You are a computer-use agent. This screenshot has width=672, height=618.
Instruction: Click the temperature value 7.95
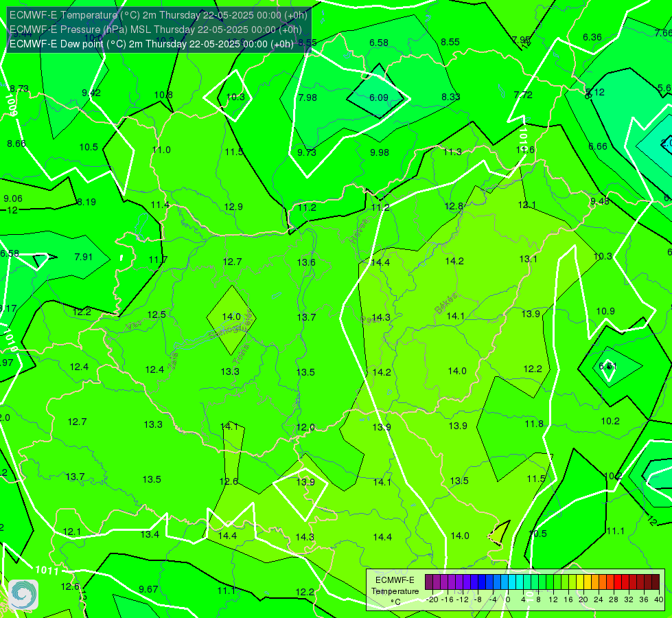521,40
